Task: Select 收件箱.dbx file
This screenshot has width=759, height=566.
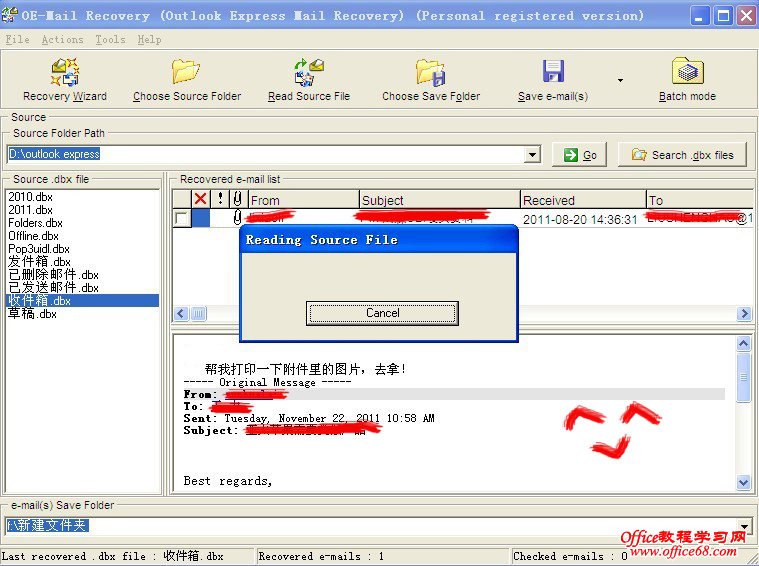Action: (x=82, y=301)
